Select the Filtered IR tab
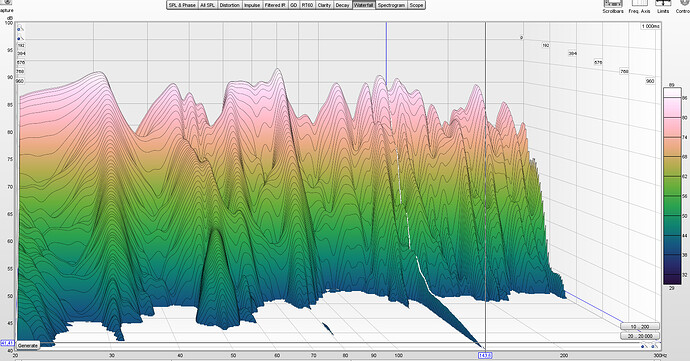690x361 pixels. (x=275, y=5)
